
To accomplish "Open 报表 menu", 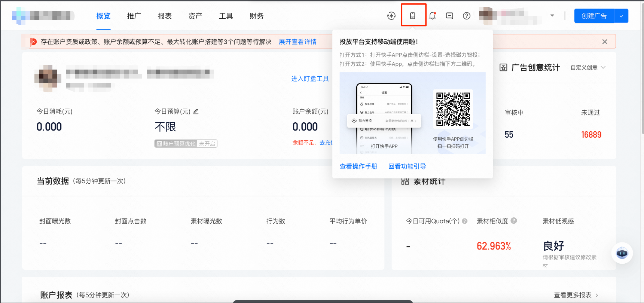I will coord(165,16).
